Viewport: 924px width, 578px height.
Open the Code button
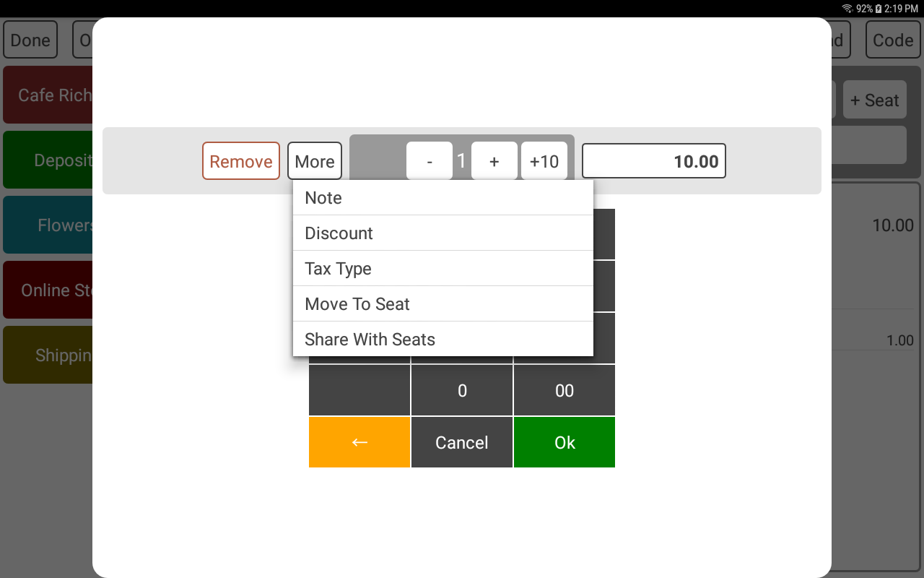coord(893,40)
